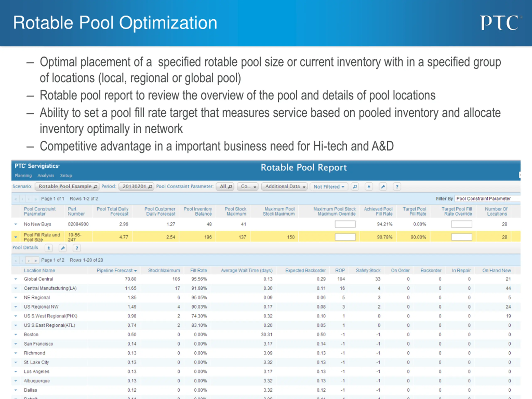This screenshot has height=399, width=532.
Task: Select the 70.80 pipeline forecast value
Action: pos(131,279)
